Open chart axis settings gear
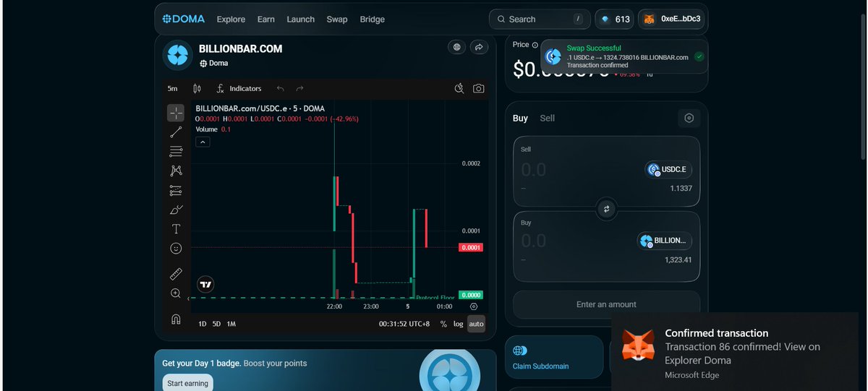Screen dimensions: 868x391 [474, 306]
